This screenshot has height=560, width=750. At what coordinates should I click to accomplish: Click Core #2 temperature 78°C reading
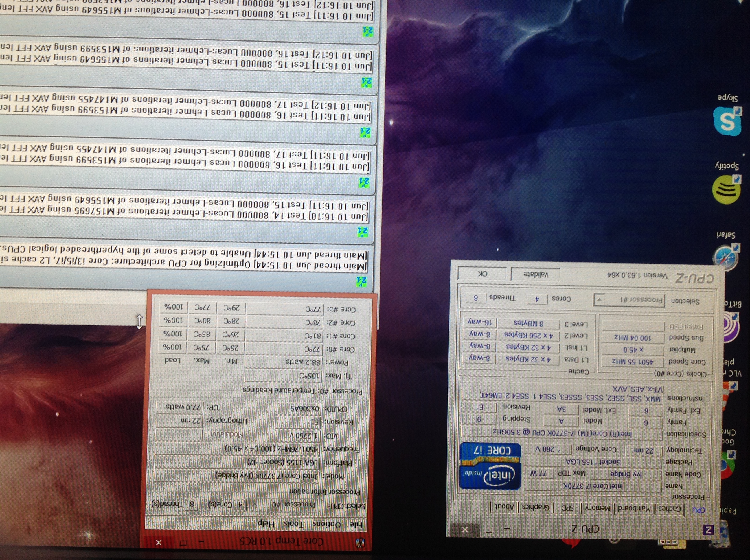click(284, 322)
